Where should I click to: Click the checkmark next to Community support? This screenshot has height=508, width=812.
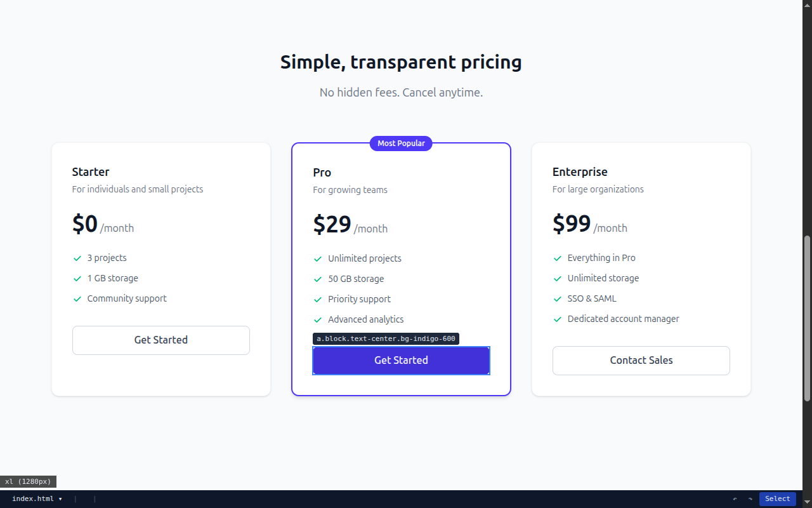click(77, 298)
